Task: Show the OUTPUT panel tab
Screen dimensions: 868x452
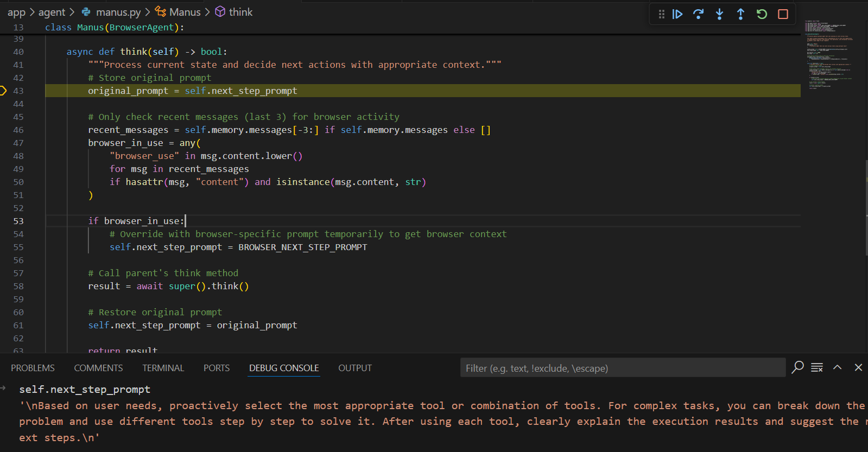Action: click(355, 368)
